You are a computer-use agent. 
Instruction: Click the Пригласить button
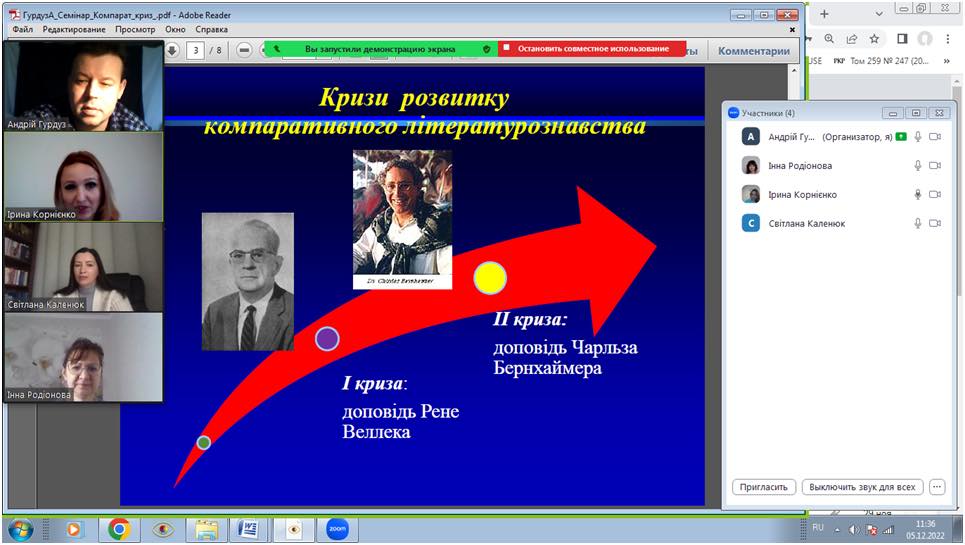[764, 487]
